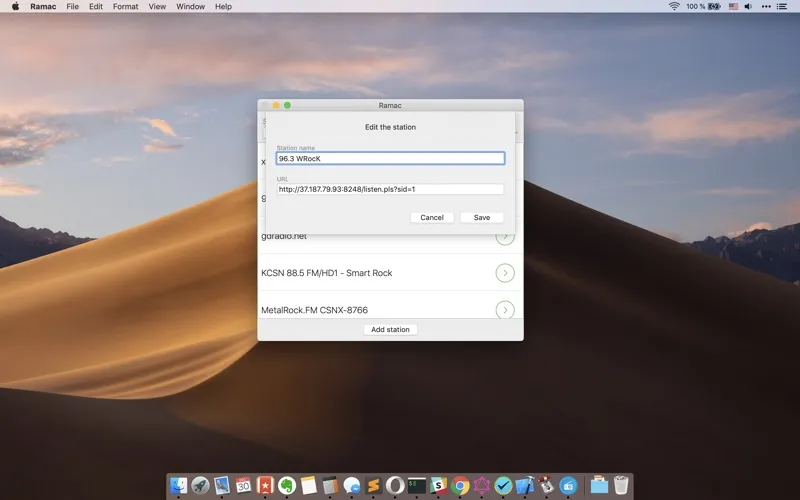The image size is (800, 500).
Task: Select gdradio.net station row
Action: pos(390,243)
